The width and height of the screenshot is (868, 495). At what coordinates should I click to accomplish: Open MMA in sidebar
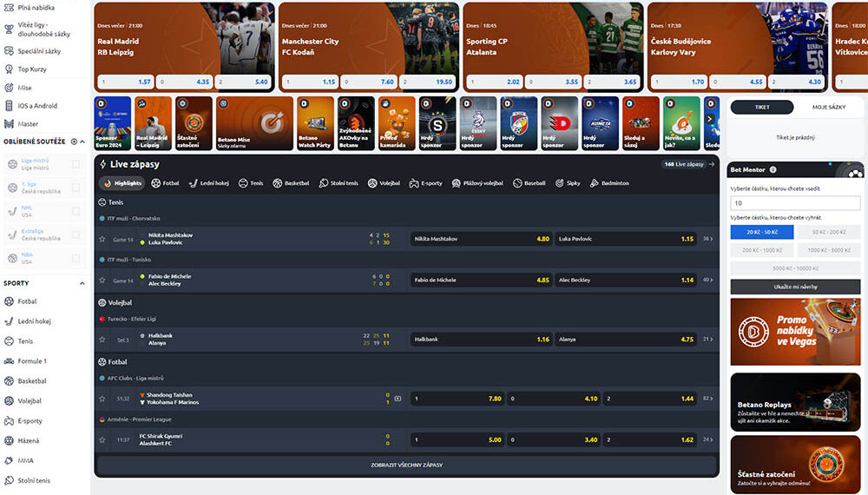(25, 460)
